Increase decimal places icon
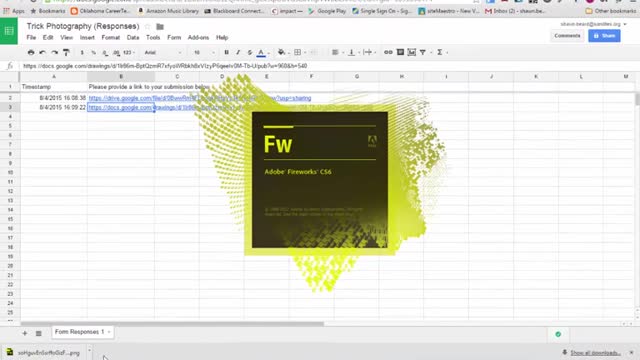Image resolution: width=640 pixels, height=360 pixels. point(116,53)
